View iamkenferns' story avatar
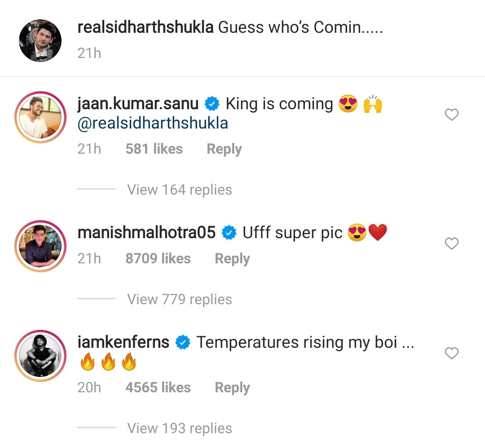Screen dimensions: 485x448 40,356
